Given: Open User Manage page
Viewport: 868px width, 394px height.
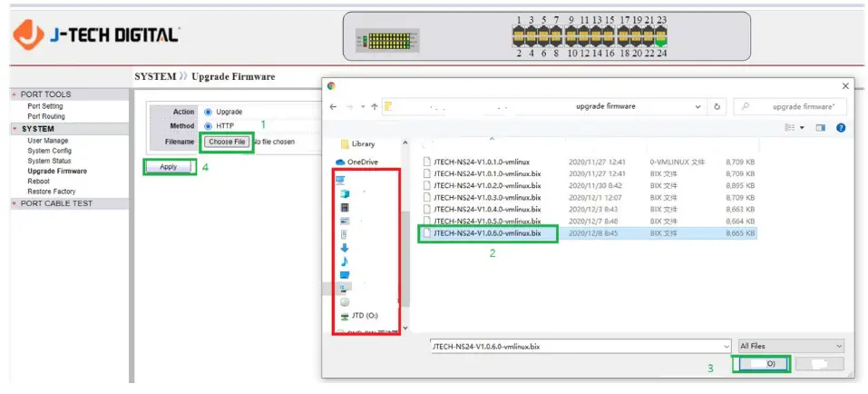Looking at the screenshot, I should pyautogui.click(x=48, y=141).
